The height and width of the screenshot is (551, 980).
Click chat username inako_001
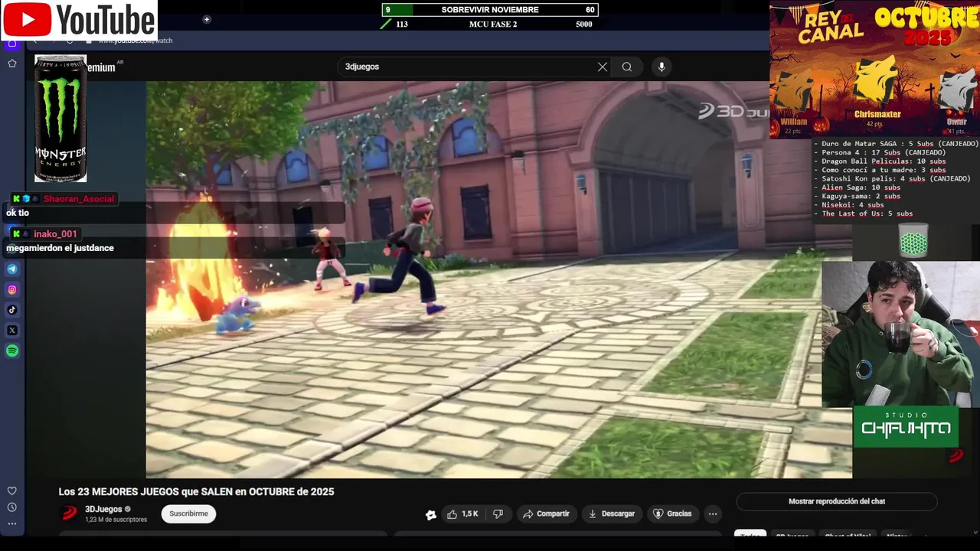[x=55, y=234]
